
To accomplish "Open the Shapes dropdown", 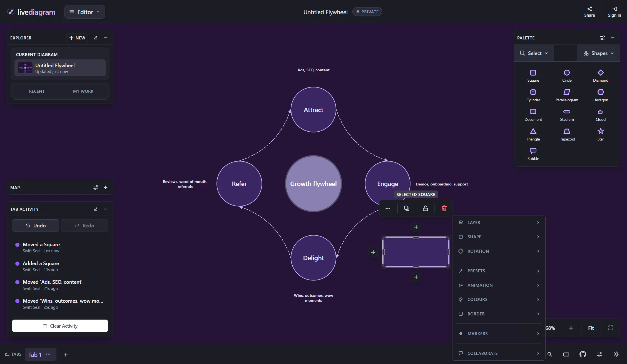I will coord(598,53).
